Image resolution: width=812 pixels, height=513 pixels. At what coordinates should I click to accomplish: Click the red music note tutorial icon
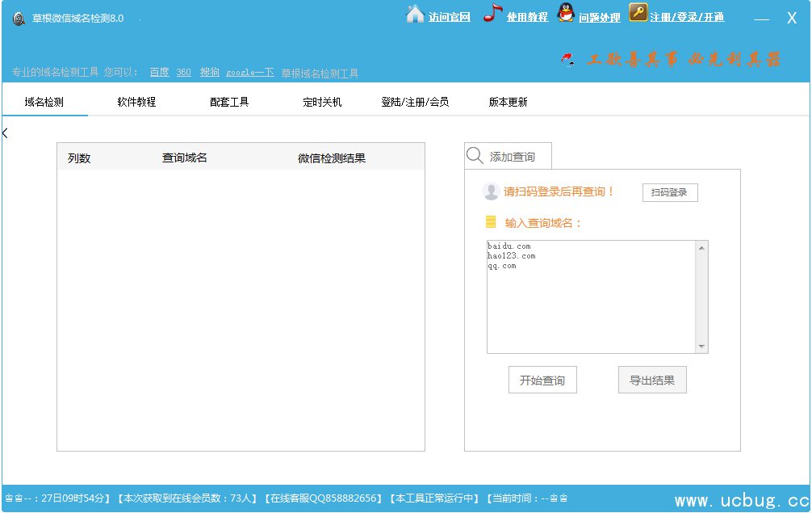tap(492, 14)
